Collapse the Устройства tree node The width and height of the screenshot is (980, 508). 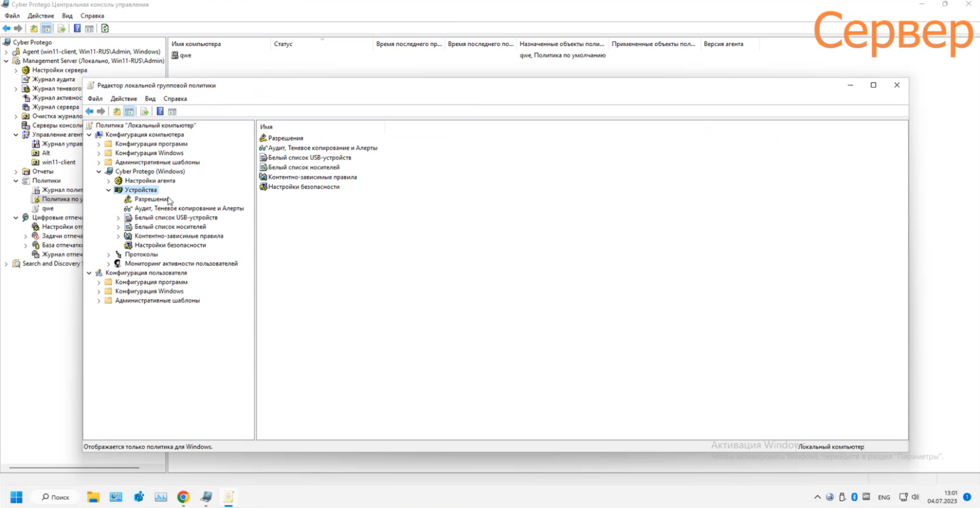pyautogui.click(x=108, y=190)
